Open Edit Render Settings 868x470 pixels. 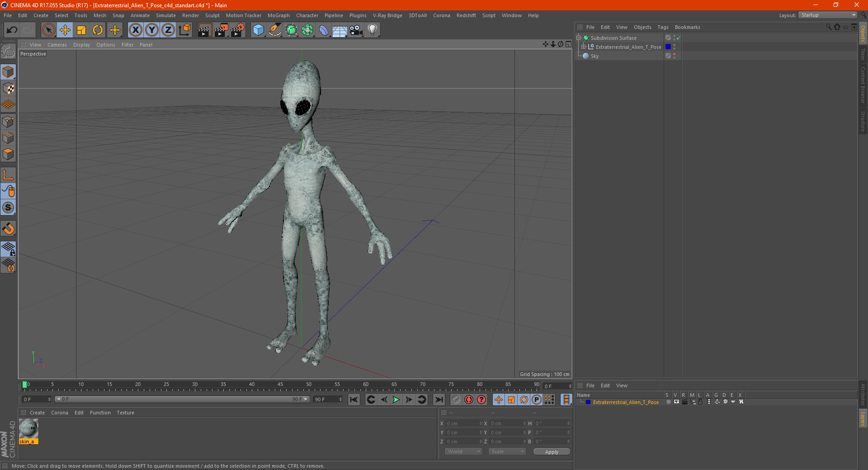click(238, 30)
